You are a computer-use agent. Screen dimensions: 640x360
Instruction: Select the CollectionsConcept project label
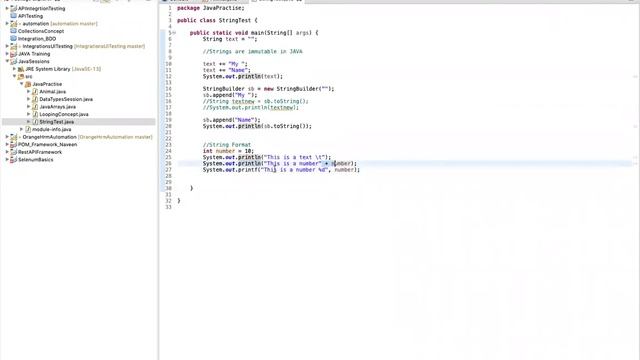coord(41,31)
